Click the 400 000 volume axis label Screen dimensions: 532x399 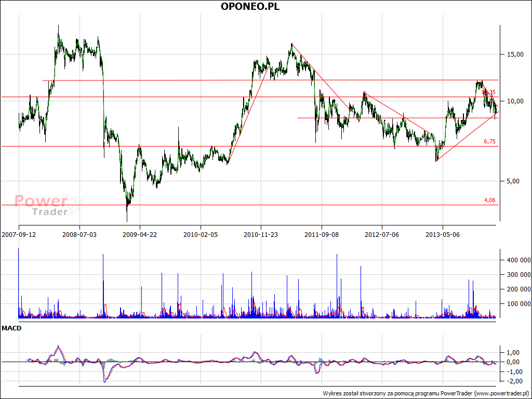(519, 260)
